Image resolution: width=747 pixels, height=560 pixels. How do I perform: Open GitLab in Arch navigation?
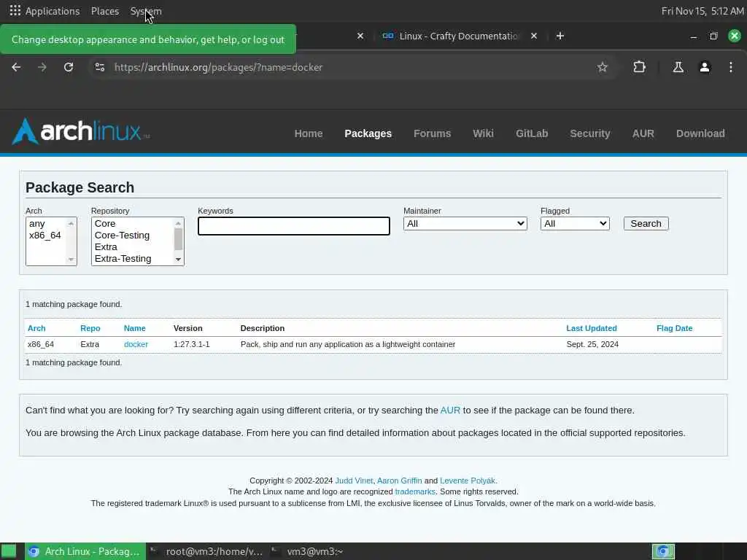[532, 133]
